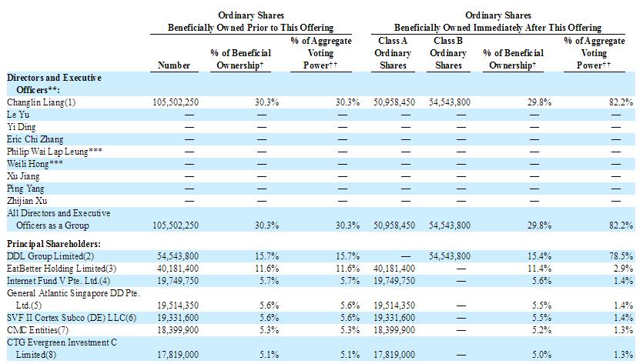Select 'Beneficially Owned Prior to This Offering' header
Viewport: 643px width, 364px height.
coord(250,28)
